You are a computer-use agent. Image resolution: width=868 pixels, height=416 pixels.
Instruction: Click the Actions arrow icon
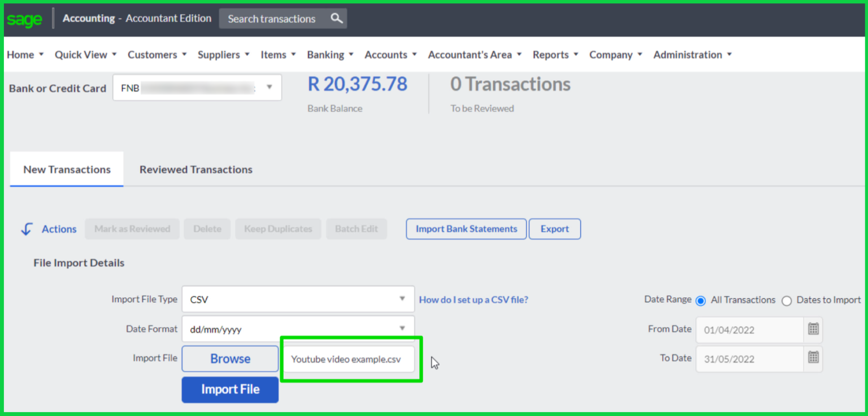tap(26, 228)
